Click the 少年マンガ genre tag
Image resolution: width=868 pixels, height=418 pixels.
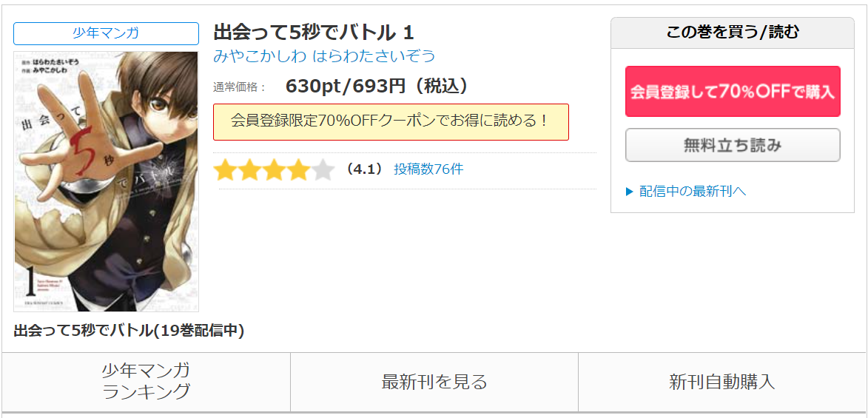[106, 33]
